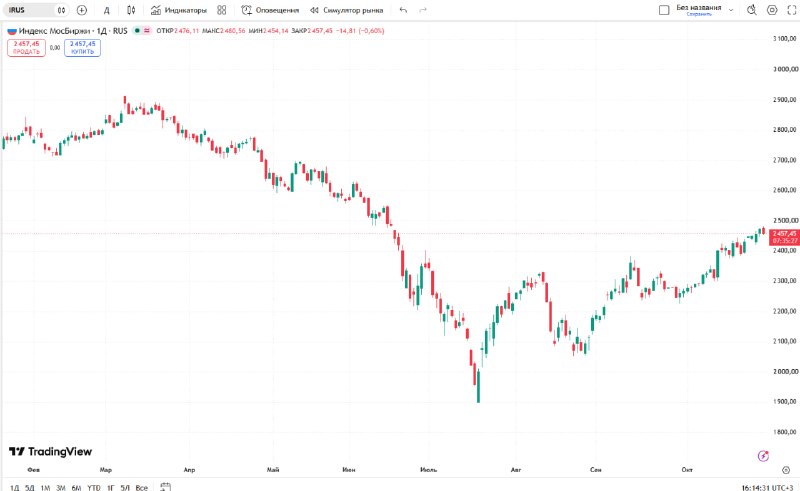Click the red ПРОДАТЬ sell button
This screenshot has height=491, width=800.
pos(26,48)
